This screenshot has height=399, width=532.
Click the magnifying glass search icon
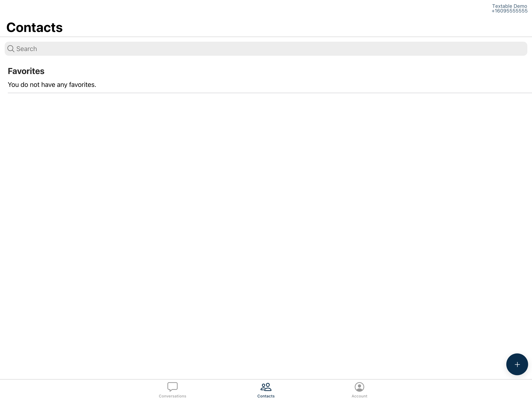pos(11,49)
